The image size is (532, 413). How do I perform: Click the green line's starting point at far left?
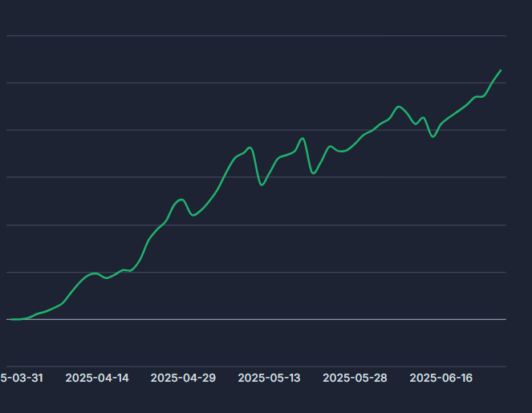pyautogui.click(x=8, y=319)
